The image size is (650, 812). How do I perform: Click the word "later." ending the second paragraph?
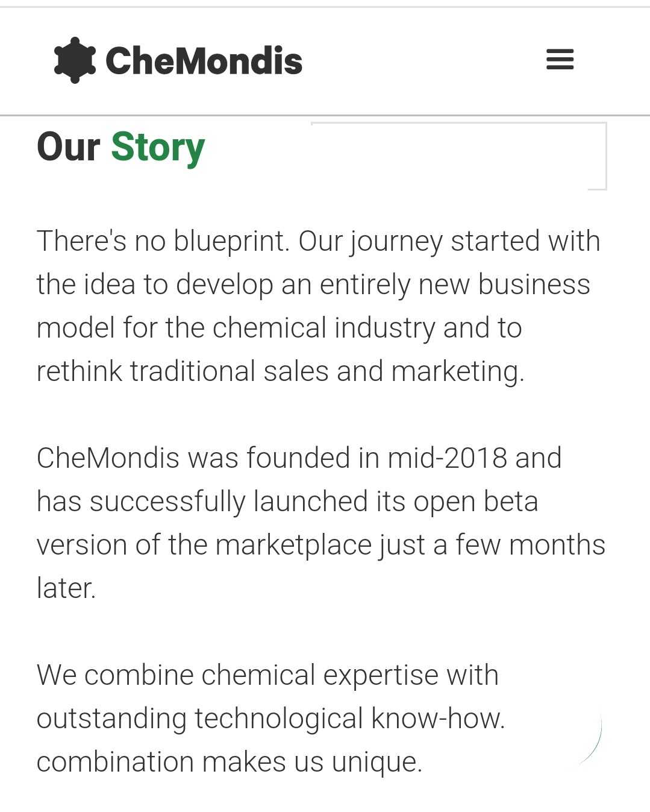tap(66, 588)
